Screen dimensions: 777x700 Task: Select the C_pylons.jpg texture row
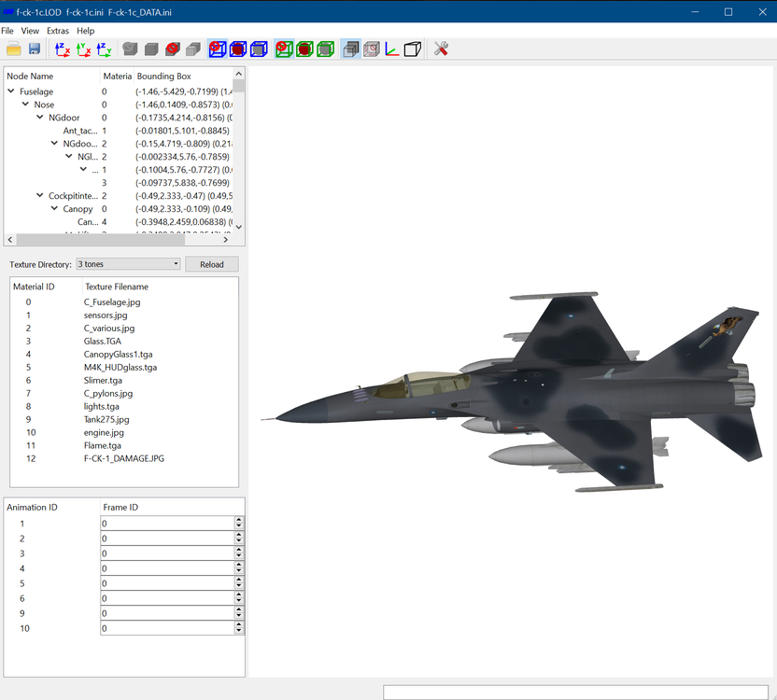[124, 393]
